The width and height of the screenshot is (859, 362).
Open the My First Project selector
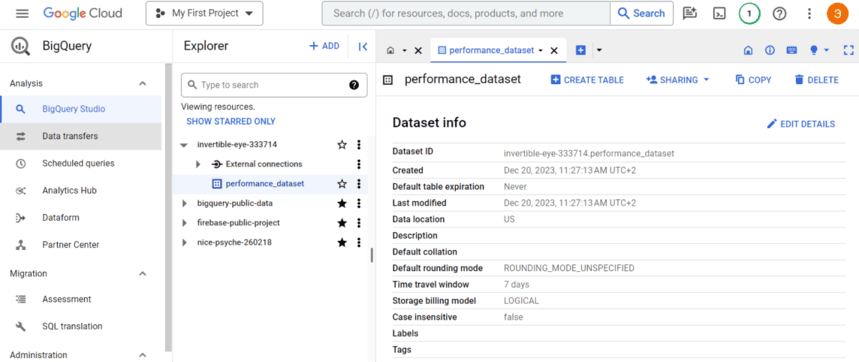tap(204, 13)
